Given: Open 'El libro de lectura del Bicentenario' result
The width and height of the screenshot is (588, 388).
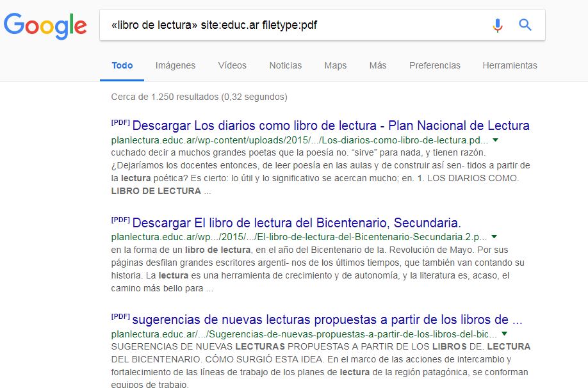Looking at the screenshot, I should 296,223.
